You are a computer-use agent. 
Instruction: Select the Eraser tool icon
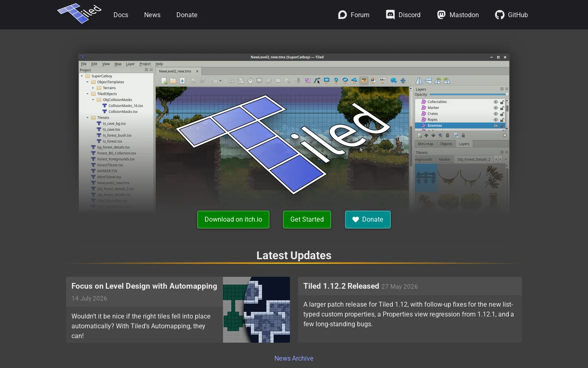pos(269,81)
